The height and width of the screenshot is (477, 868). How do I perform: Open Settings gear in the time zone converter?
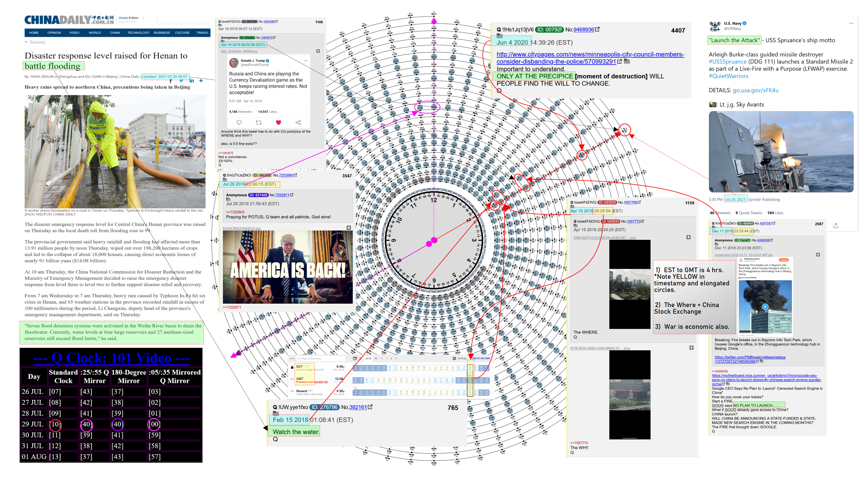pyautogui.click(x=454, y=358)
